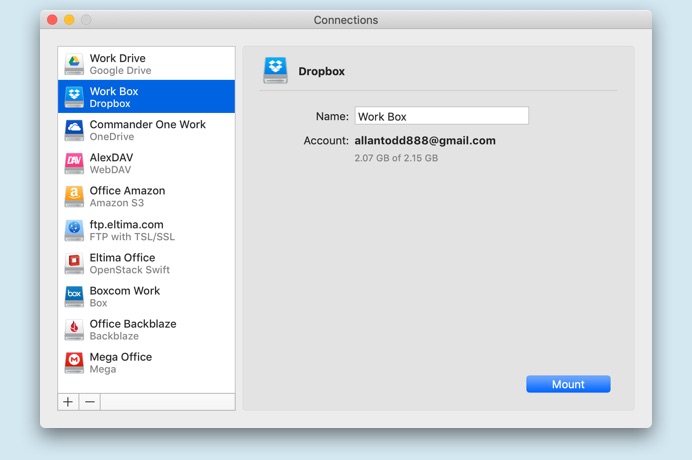Click the WebDAV icon for AlexDAV
The height and width of the screenshot is (460, 692).
[74, 163]
